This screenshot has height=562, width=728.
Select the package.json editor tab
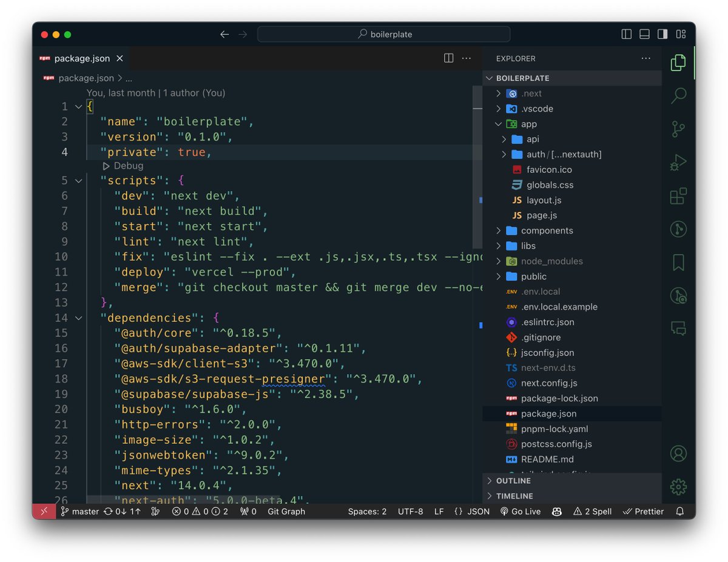pos(81,58)
